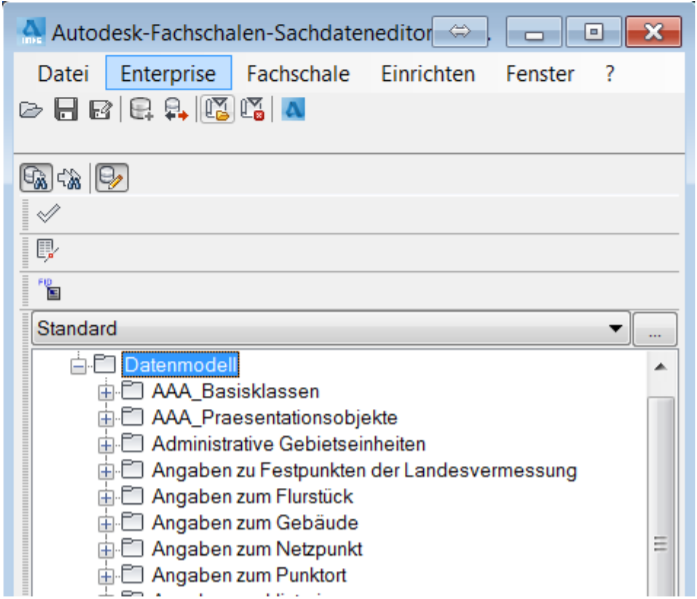The height and width of the screenshot is (599, 697).
Task: Toggle the database edit pencil icon
Action: click(112, 178)
